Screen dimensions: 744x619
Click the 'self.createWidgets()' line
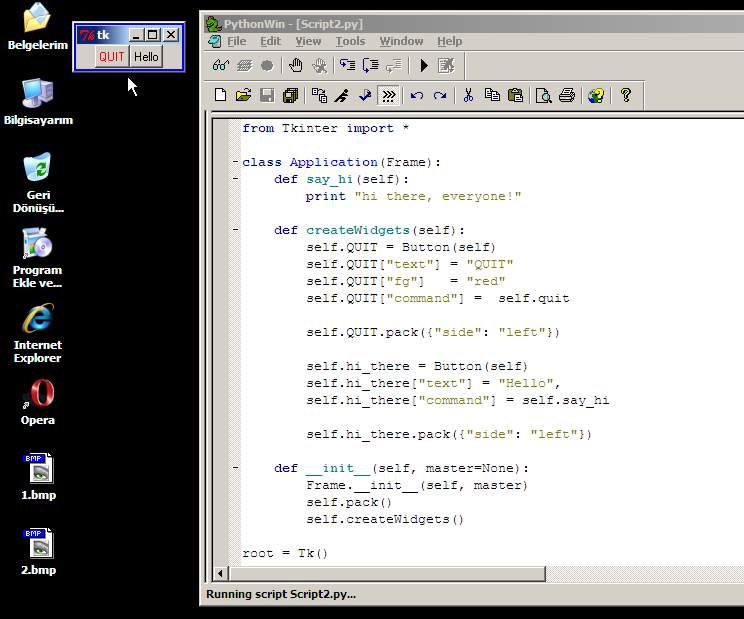(385, 519)
